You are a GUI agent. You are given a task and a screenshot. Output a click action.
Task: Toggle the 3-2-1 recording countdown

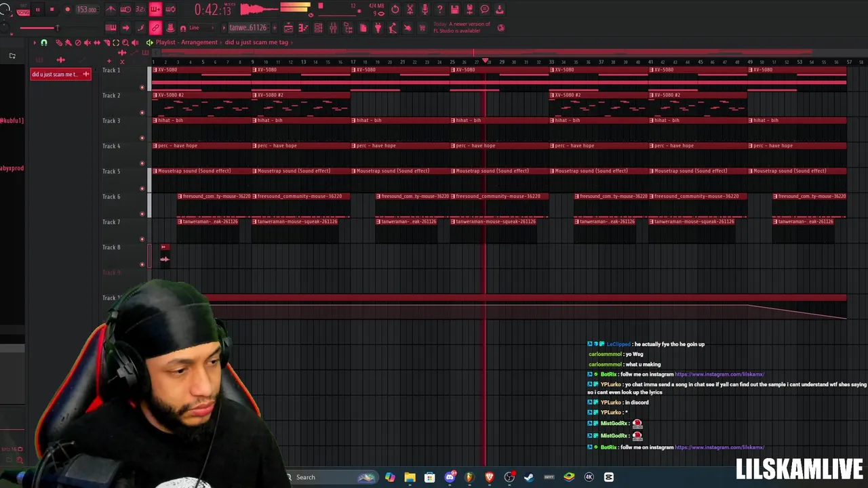point(140,9)
